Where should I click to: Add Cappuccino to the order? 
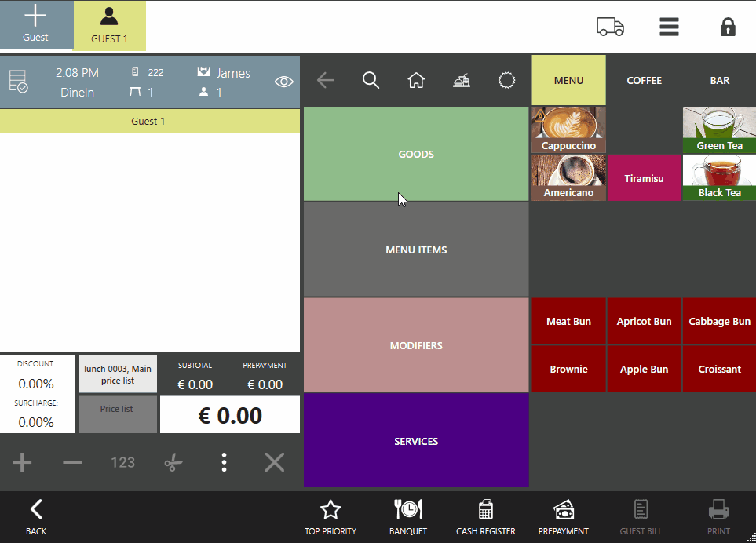click(x=568, y=129)
